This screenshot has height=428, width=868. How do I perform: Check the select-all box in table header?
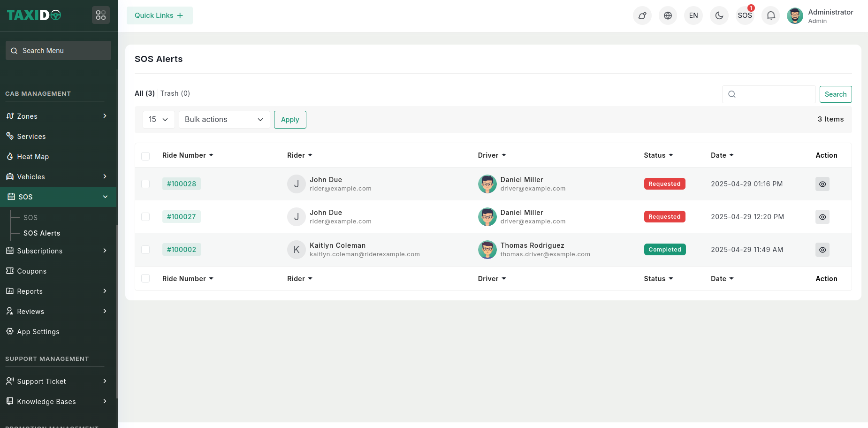145,156
